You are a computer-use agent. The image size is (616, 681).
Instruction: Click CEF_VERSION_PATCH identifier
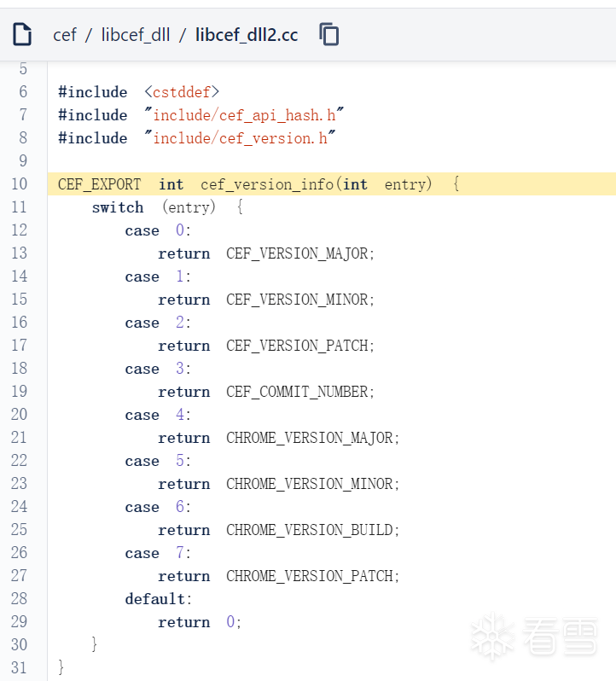pyautogui.click(x=298, y=346)
